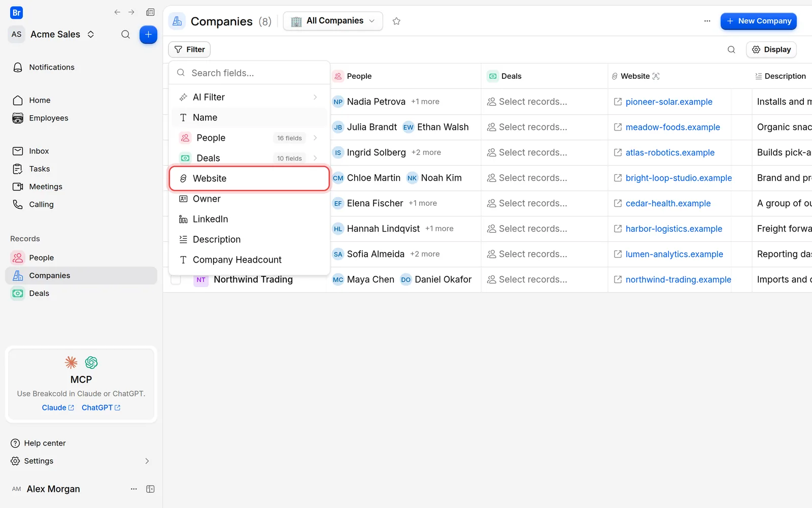
Task: Click the Search fields input
Action: (249, 73)
